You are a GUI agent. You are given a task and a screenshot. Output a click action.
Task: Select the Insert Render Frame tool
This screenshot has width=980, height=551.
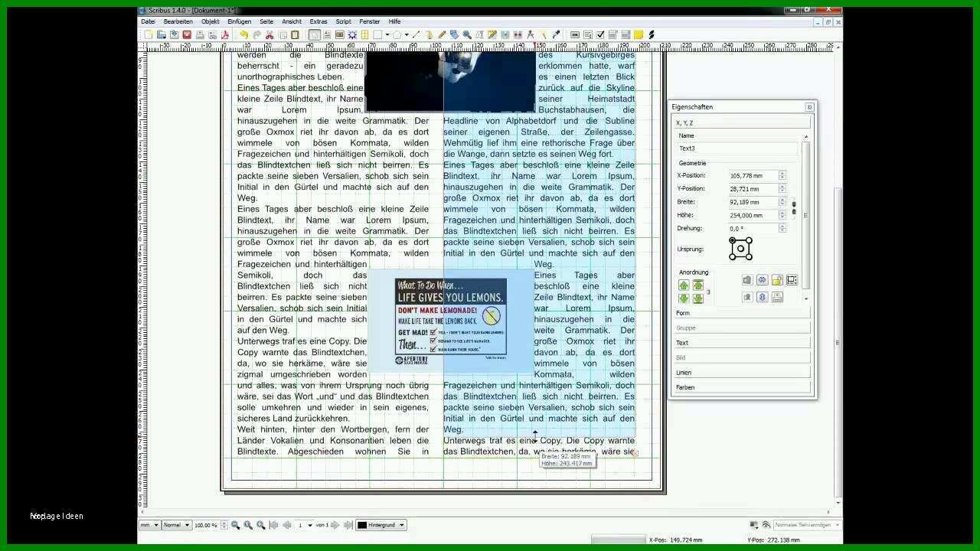tap(352, 34)
